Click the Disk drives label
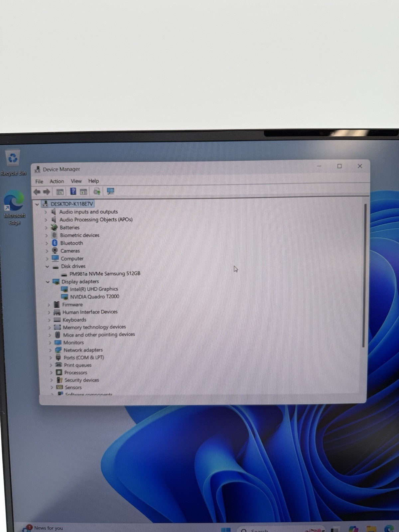The height and width of the screenshot is (532, 399). pos(73,266)
